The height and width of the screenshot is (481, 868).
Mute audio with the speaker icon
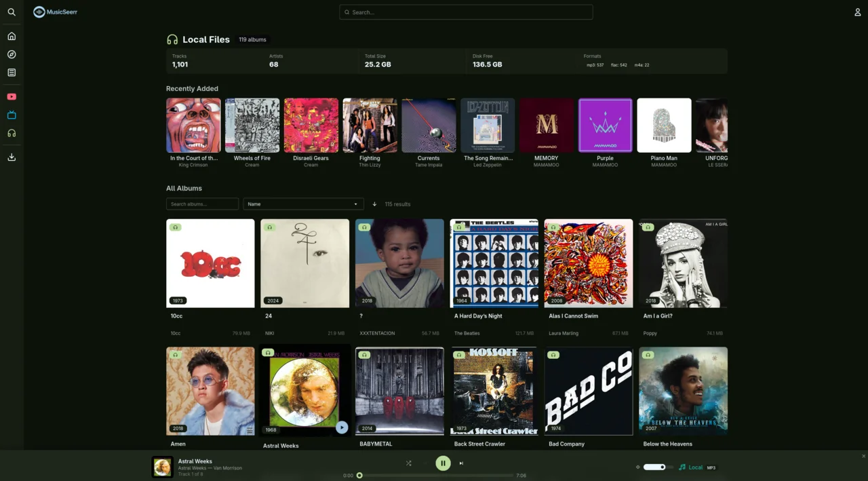[x=637, y=467]
